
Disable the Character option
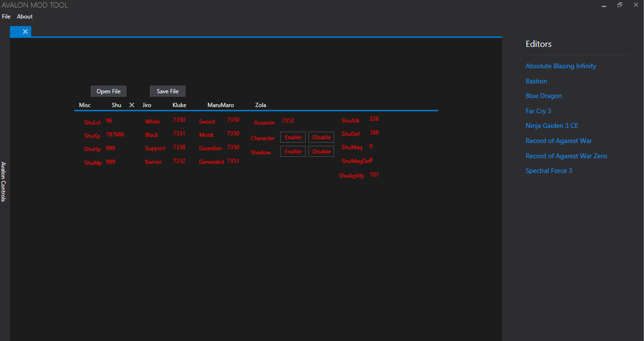321,137
